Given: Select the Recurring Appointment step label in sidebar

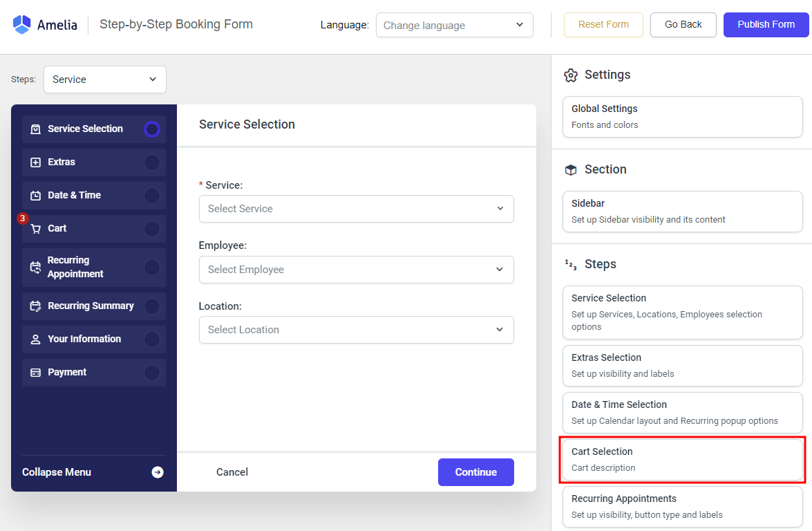Looking at the screenshot, I should (x=75, y=268).
